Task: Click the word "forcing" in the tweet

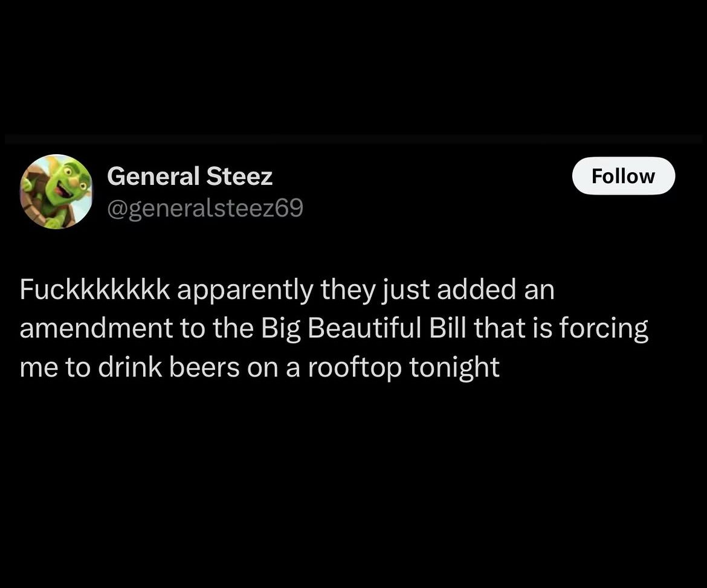Action: 604,329
